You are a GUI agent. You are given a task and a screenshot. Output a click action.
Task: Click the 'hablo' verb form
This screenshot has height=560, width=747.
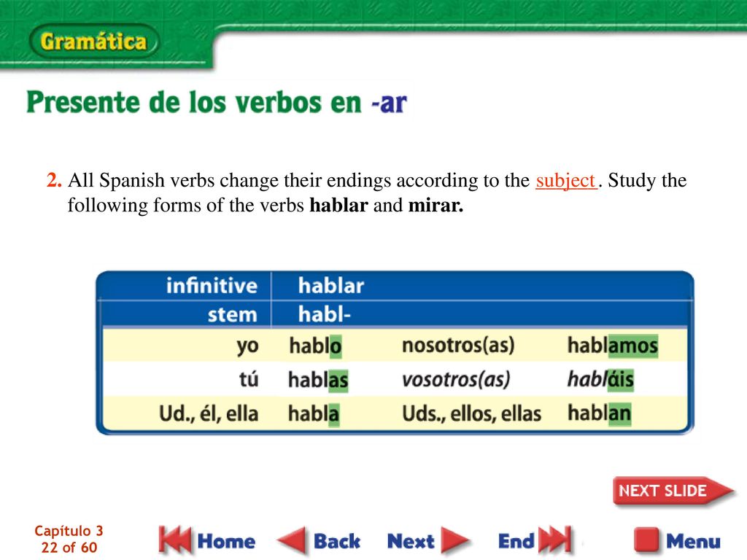click(x=315, y=346)
